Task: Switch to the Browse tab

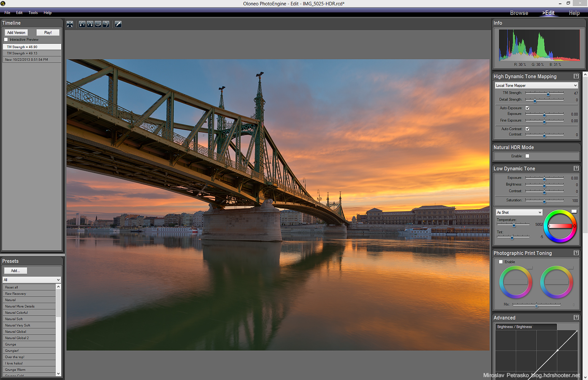Action: (x=519, y=13)
